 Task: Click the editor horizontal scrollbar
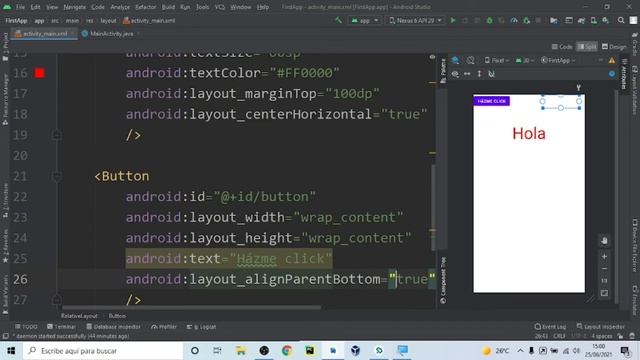[x=191, y=307]
